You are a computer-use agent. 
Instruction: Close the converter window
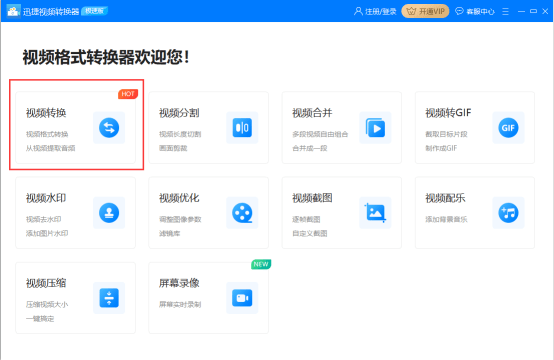545,11
